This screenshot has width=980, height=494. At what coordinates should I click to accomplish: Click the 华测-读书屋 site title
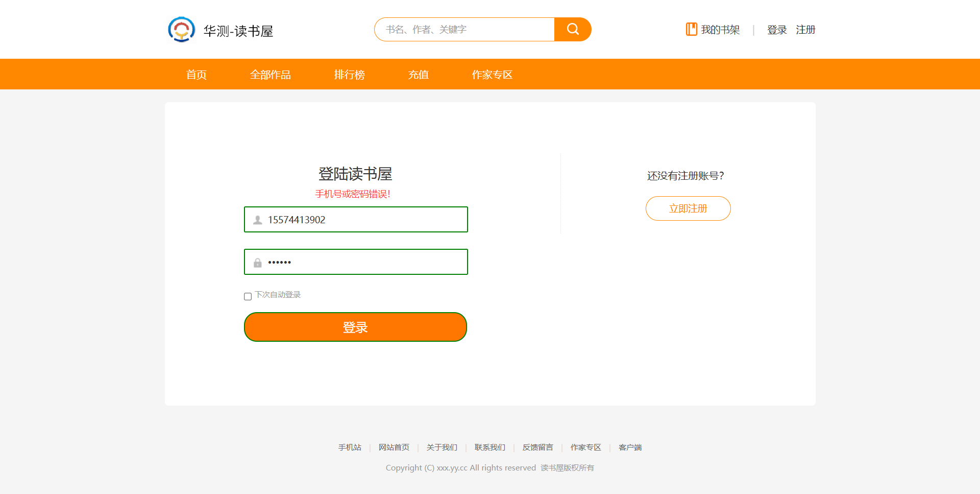point(238,31)
